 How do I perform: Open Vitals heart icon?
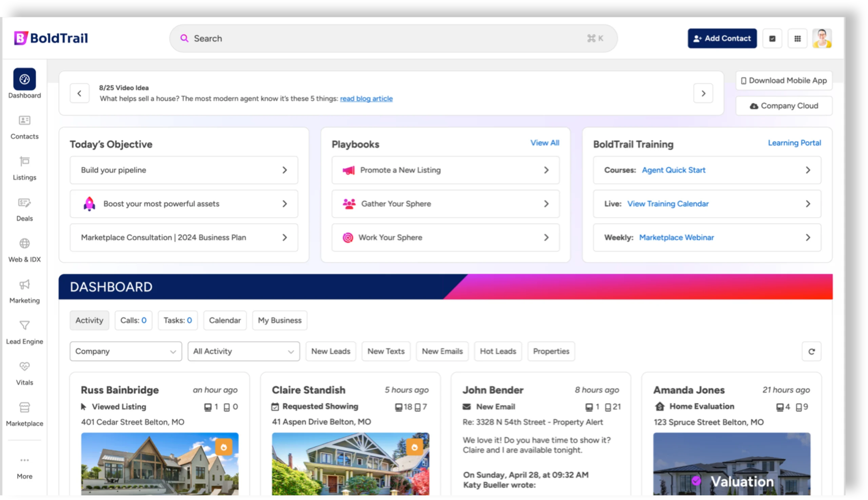24,366
